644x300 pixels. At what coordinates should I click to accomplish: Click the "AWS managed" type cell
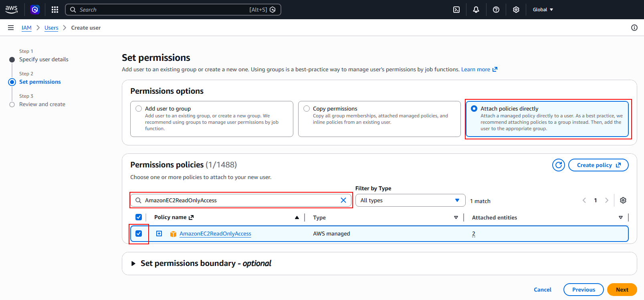coord(331,234)
